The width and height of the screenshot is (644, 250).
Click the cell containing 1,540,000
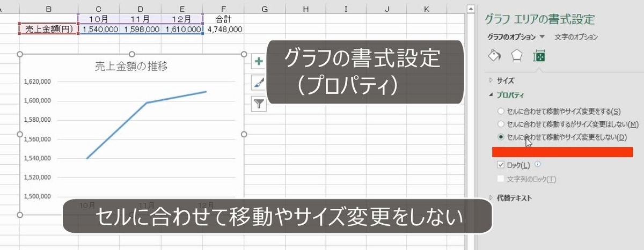99,29
